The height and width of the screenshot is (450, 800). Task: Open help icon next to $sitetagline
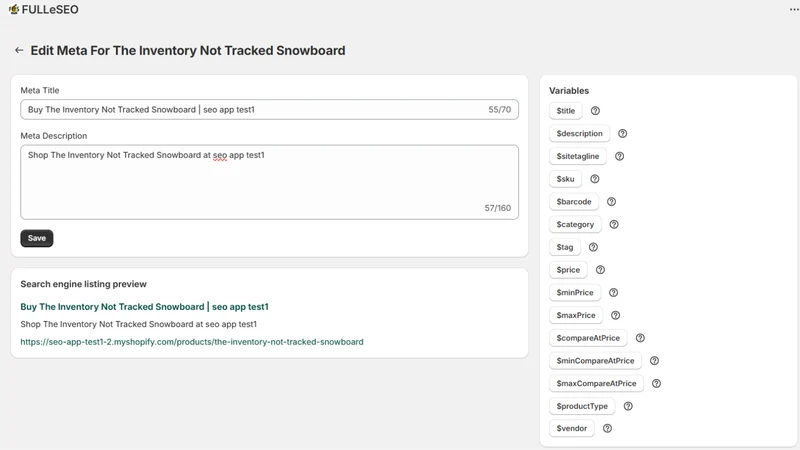(x=619, y=156)
